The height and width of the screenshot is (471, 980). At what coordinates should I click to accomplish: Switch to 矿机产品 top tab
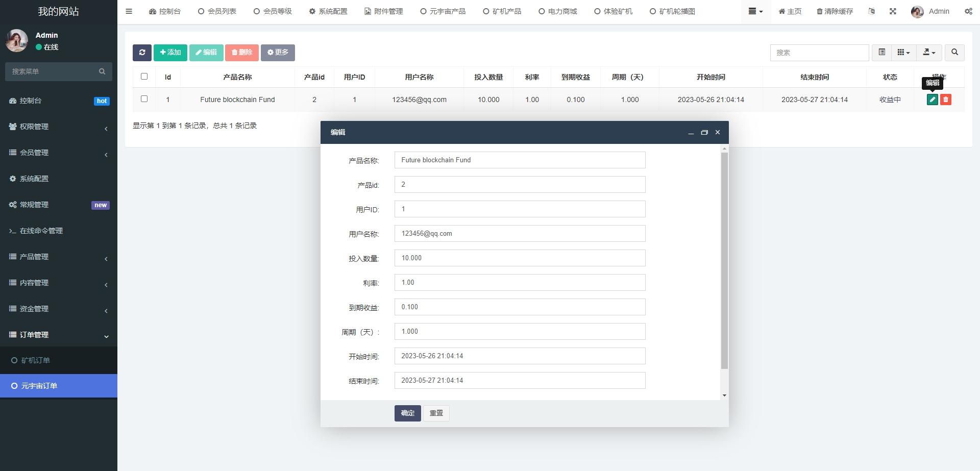pyautogui.click(x=502, y=11)
